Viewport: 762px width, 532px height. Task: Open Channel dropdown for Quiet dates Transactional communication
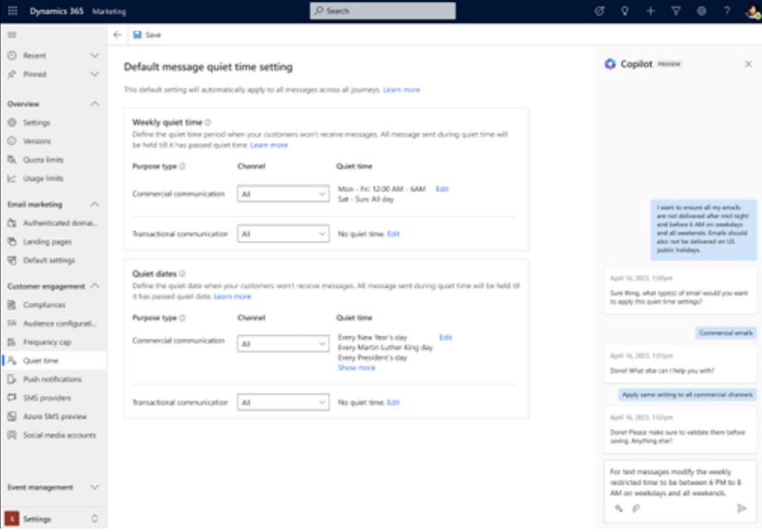tap(283, 402)
